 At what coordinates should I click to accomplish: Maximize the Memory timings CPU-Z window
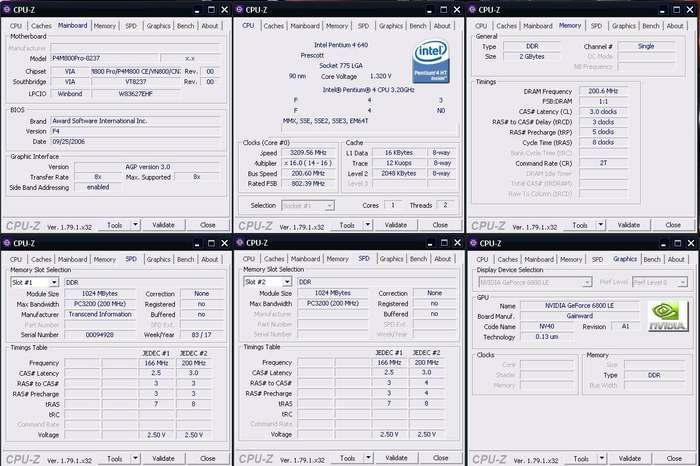(x=677, y=10)
